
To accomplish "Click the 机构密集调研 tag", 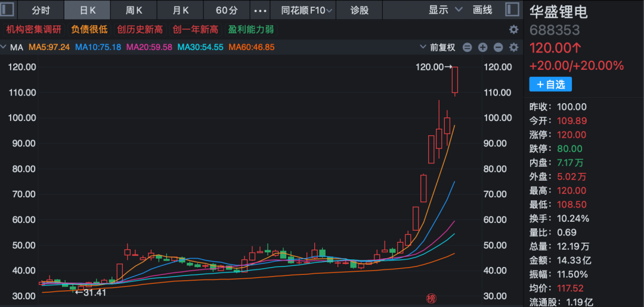I will pyautogui.click(x=33, y=30).
